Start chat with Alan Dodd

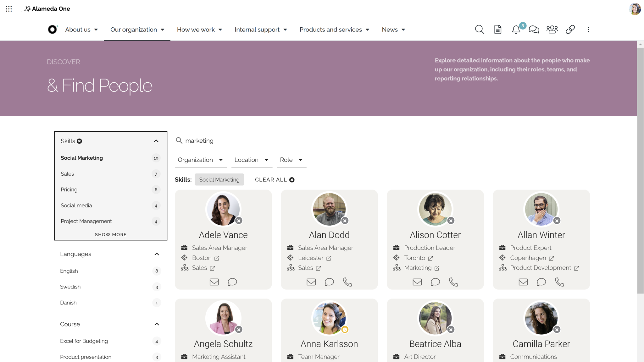329,282
